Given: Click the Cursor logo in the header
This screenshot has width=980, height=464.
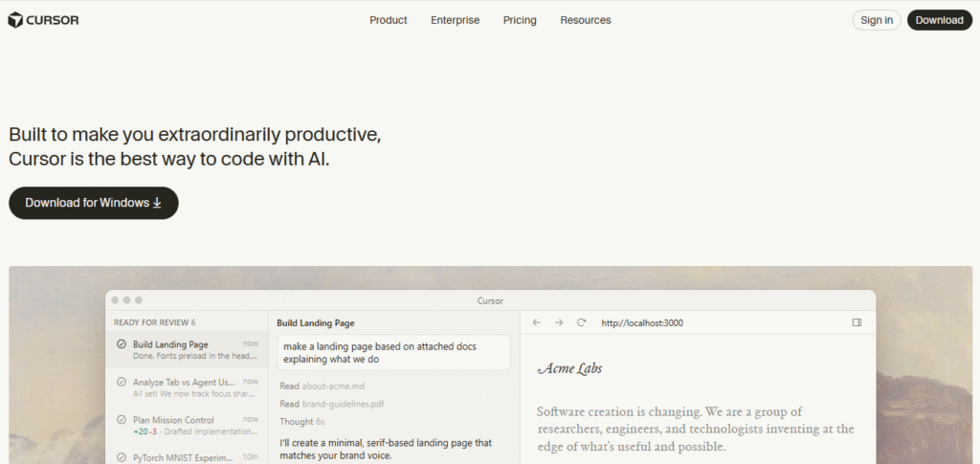Looking at the screenshot, I should [44, 20].
